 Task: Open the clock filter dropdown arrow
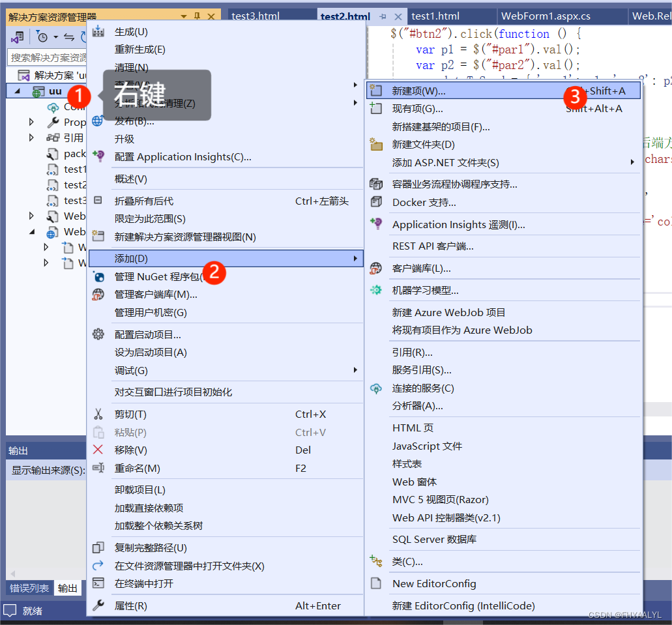pyautogui.click(x=55, y=37)
